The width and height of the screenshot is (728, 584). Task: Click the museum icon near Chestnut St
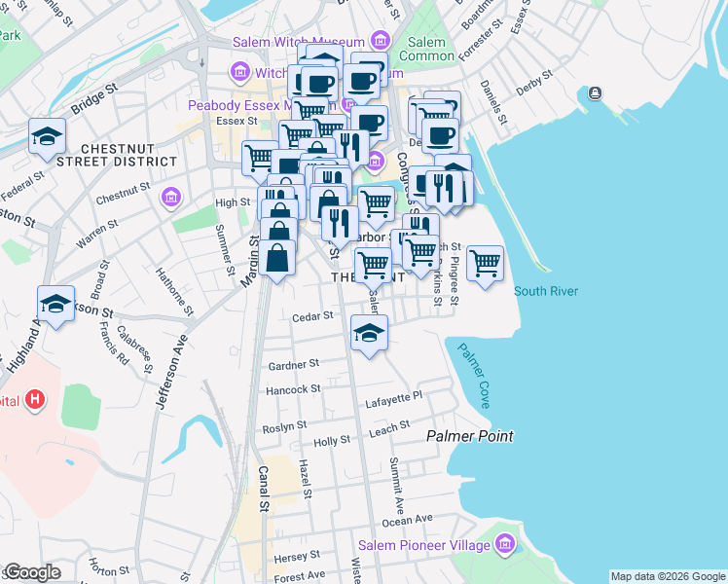(x=171, y=197)
